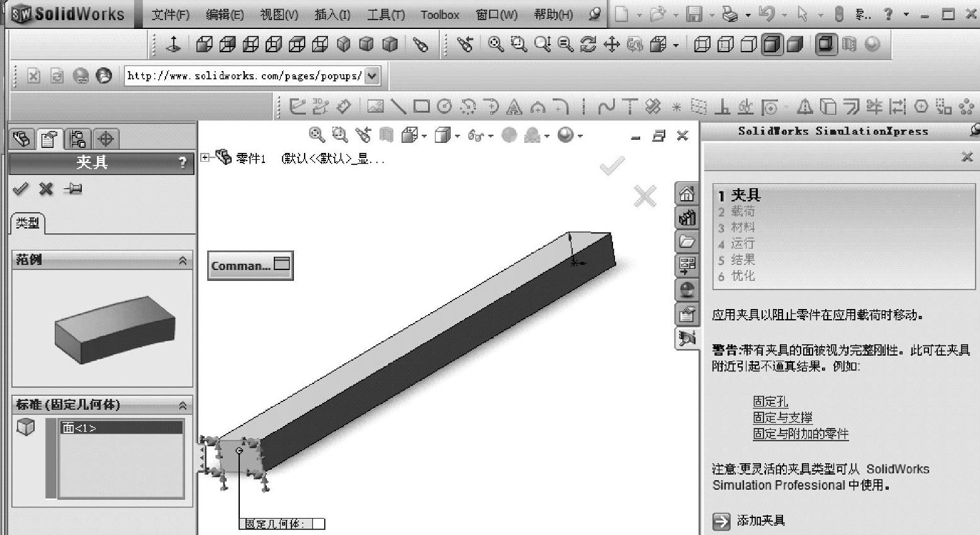Select the Zoom to Area tool in top toolbar
This screenshot has width=980, height=535.
[x=519, y=44]
